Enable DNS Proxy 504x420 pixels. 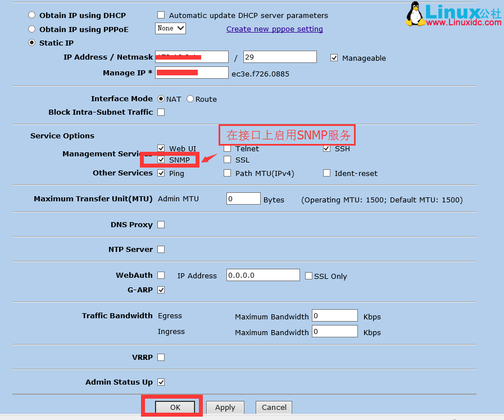(x=161, y=224)
